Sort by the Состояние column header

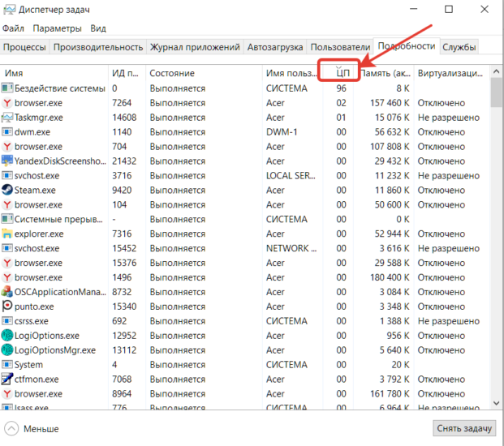click(204, 73)
